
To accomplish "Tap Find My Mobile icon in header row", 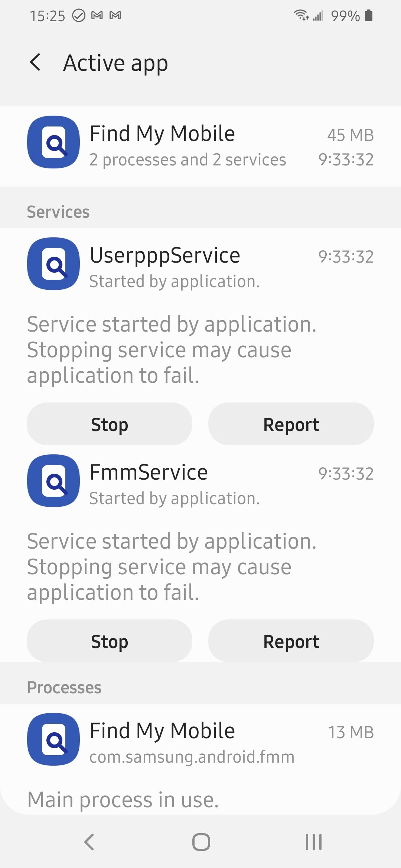I will tap(53, 142).
